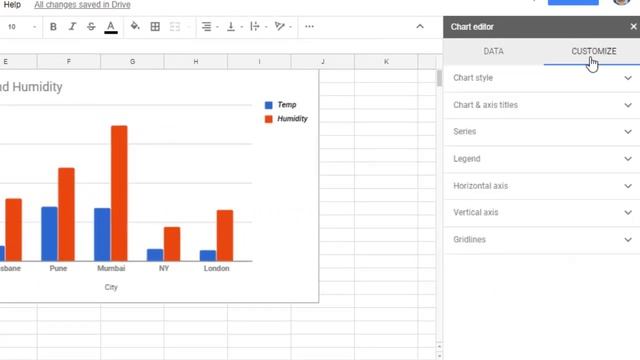Click the Temp legend label
640x360 pixels.
click(x=287, y=105)
